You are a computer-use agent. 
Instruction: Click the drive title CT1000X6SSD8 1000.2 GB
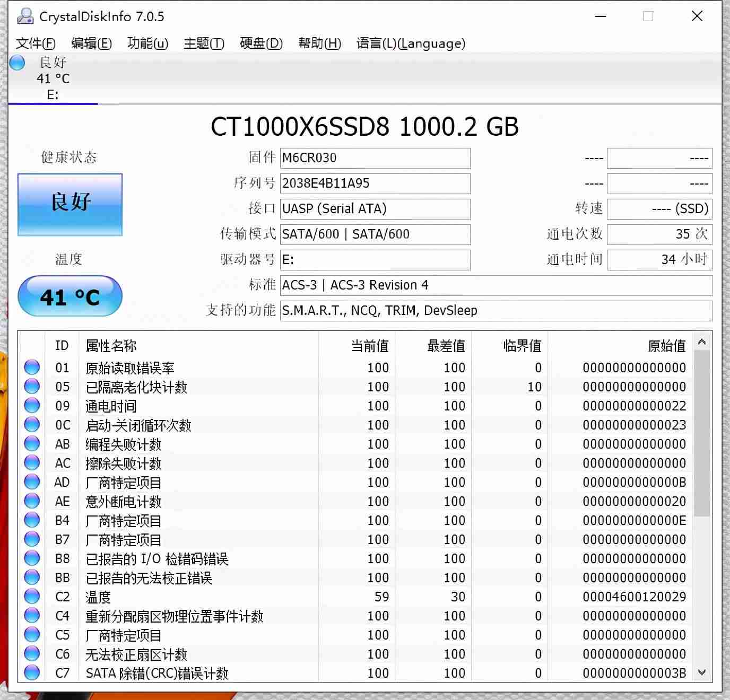click(365, 127)
